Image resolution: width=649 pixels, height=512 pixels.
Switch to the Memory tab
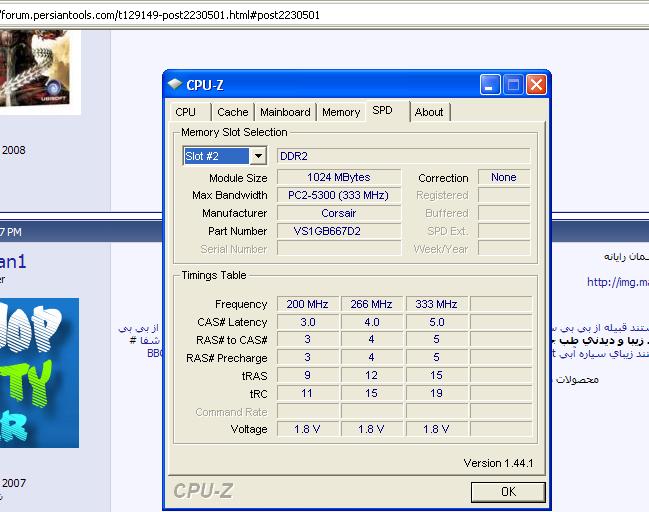click(x=341, y=112)
